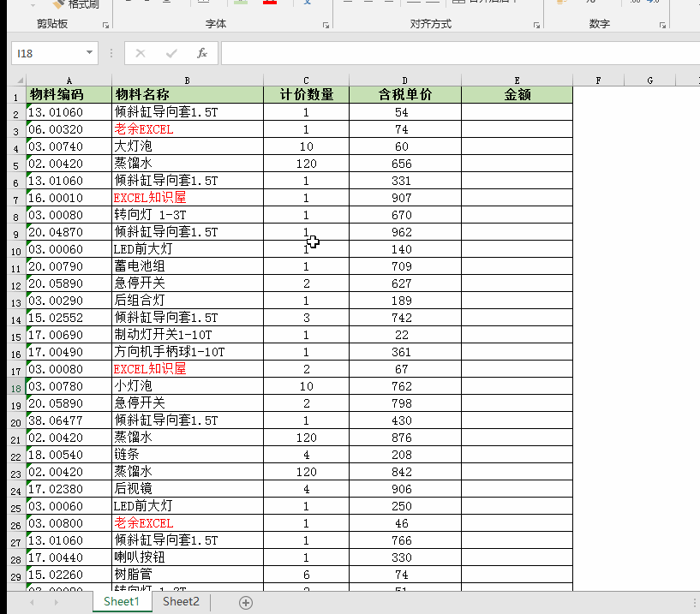The image size is (700, 614).
Task: Click the 物料编码 header cell
Action: click(x=69, y=94)
